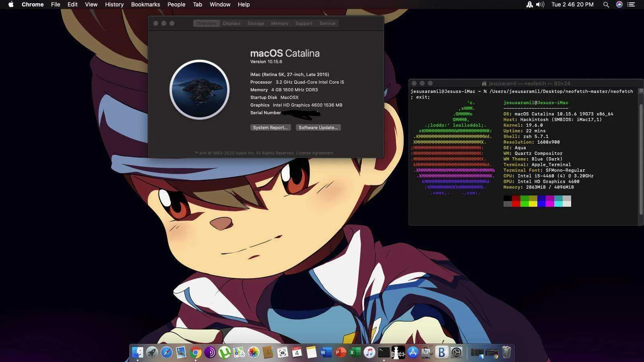Open Maps icon in the Dock
This screenshot has height=362, width=644.
[x=239, y=352]
